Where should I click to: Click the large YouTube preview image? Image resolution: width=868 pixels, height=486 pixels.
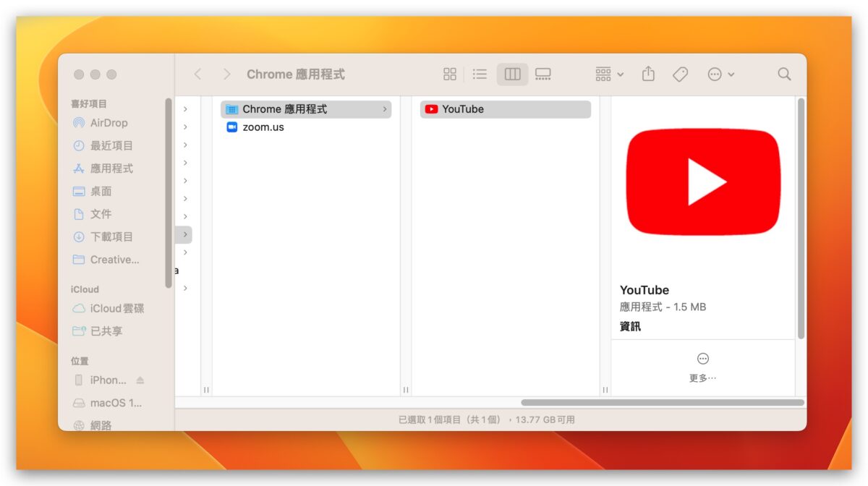click(x=703, y=182)
